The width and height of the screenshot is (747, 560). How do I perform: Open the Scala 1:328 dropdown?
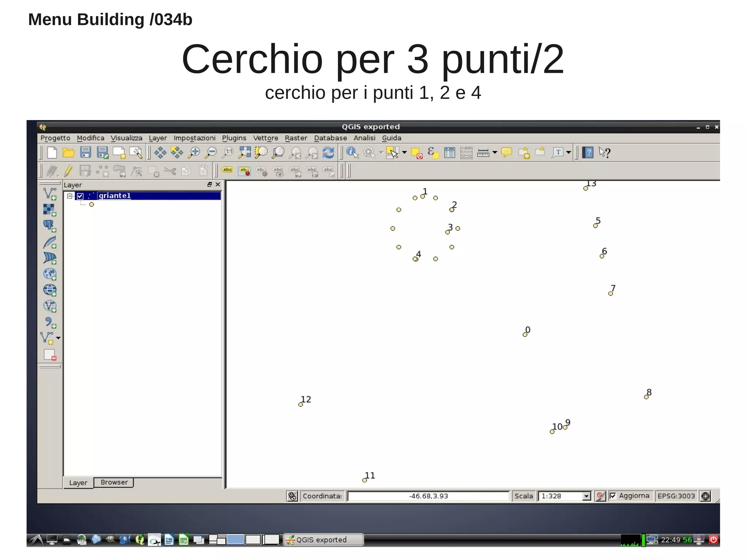pos(586,496)
